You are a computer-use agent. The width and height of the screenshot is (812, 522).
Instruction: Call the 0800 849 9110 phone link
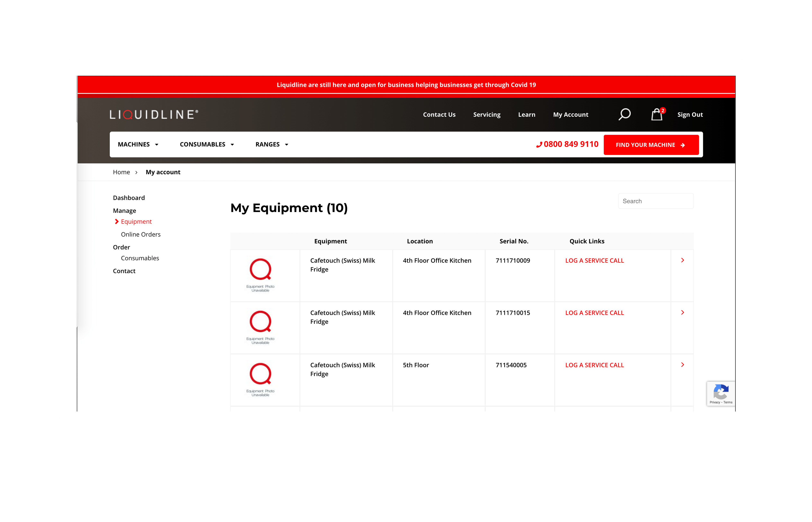[567, 144]
